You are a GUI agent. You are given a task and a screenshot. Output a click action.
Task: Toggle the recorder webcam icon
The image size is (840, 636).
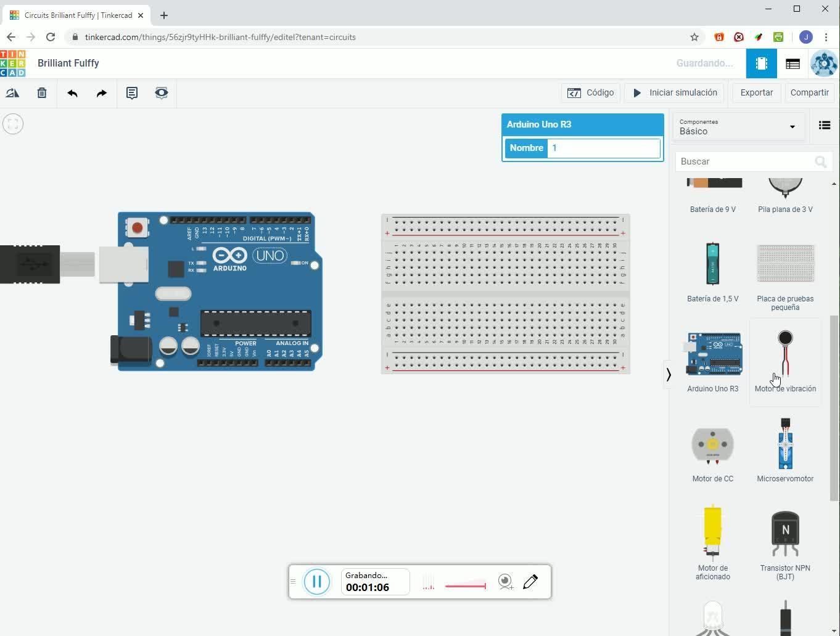click(506, 582)
